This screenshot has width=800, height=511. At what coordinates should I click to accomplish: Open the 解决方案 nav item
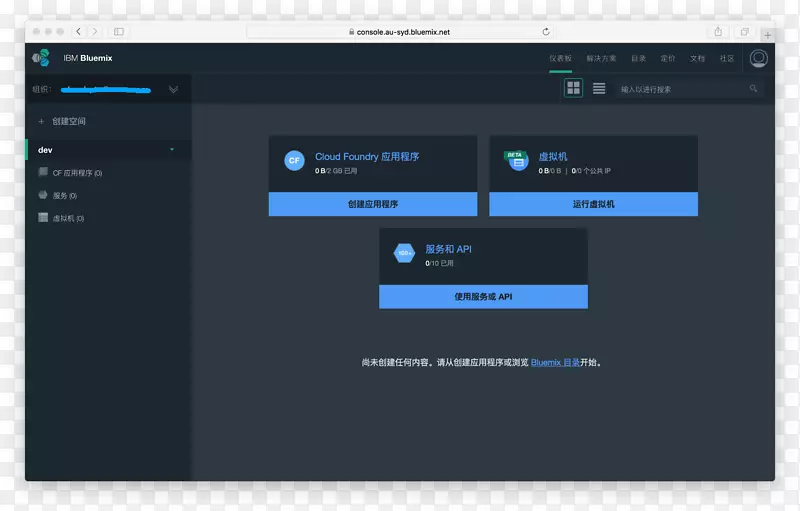tap(601, 59)
